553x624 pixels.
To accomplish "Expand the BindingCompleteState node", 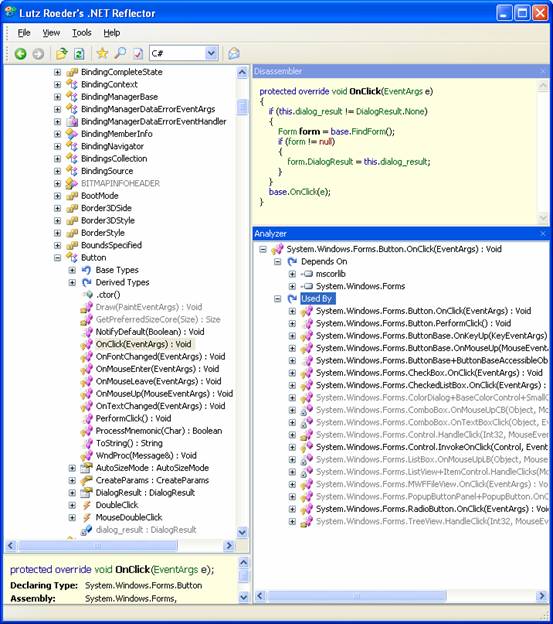I will point(58,72).
